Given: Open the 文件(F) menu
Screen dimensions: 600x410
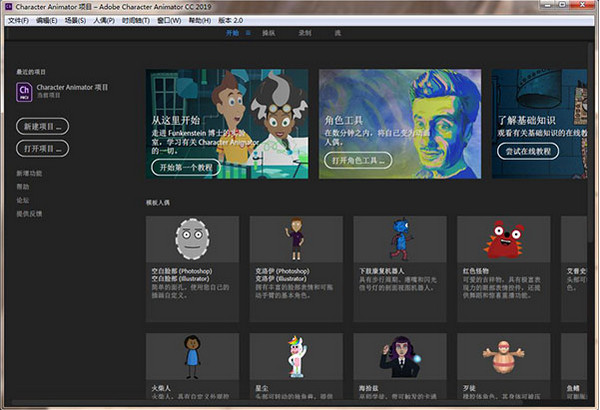Looking at the screenshot, I should [17, 20].
